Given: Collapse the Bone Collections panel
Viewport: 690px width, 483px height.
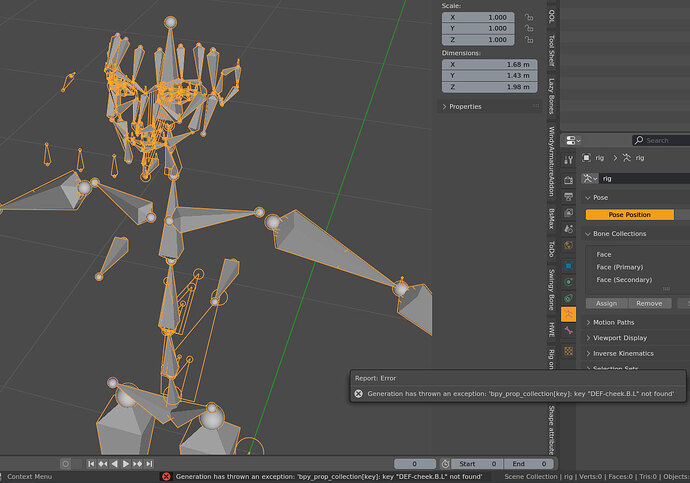Looking at the screenshot, I should pos(587,234).
